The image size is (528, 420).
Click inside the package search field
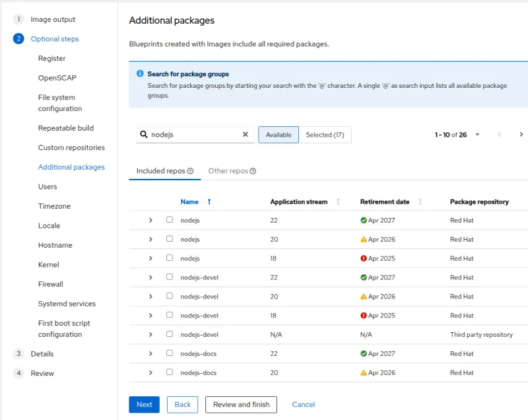pyautogui.click(x=191, y=134)
